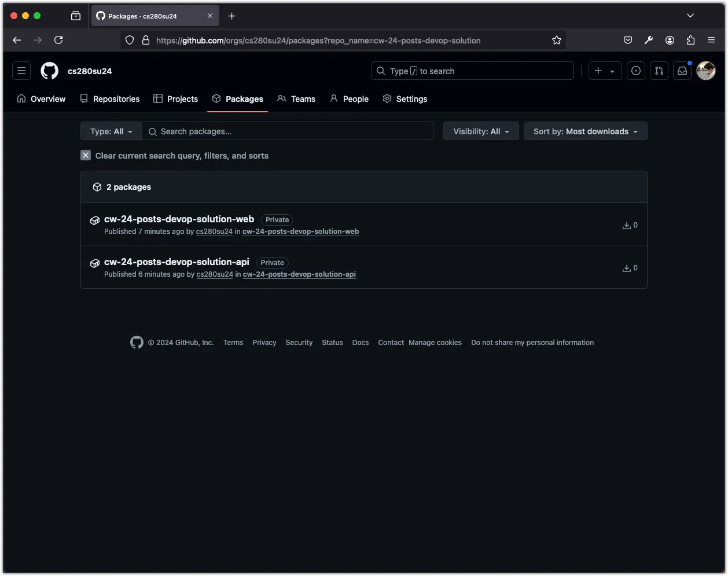
Task: Go to the People tab
Action: pos(350,99)
